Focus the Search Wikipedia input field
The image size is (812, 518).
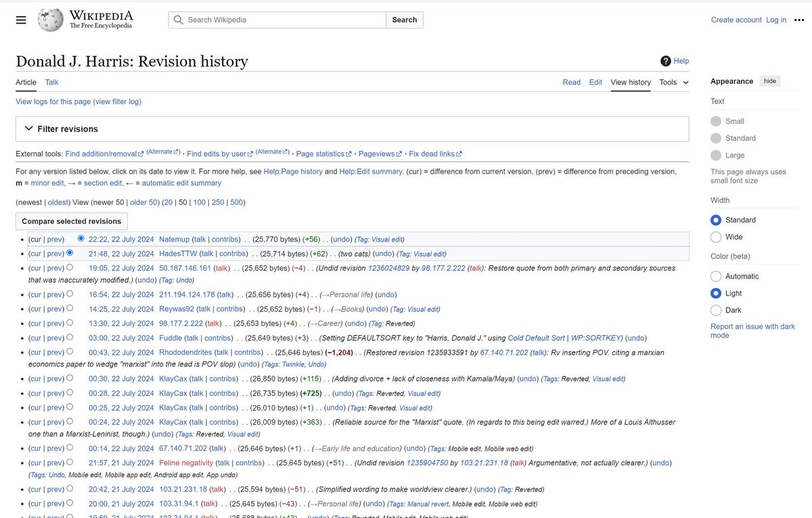click(277, 20)
